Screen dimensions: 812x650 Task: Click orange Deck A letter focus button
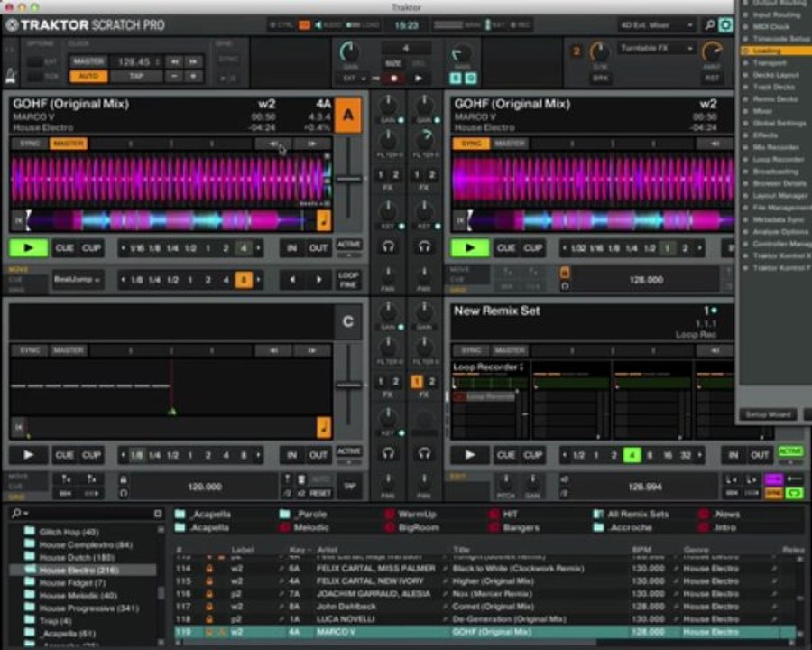click(x=348, y=115)
